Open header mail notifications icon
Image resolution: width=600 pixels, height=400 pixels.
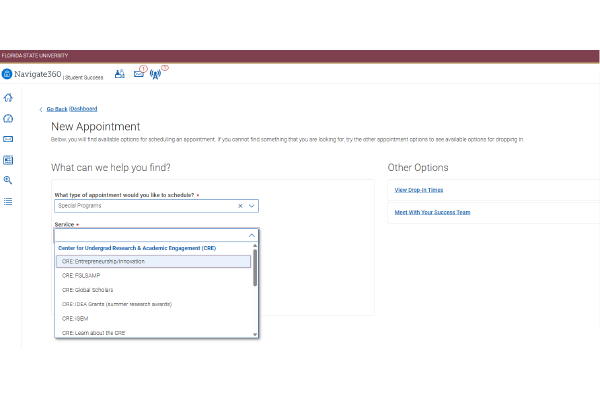click(x=139, y=74)
